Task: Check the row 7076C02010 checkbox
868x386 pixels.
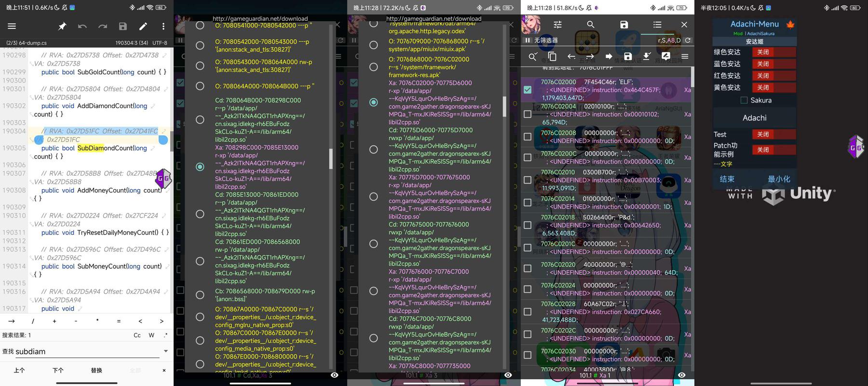Action: click(528, 180)
